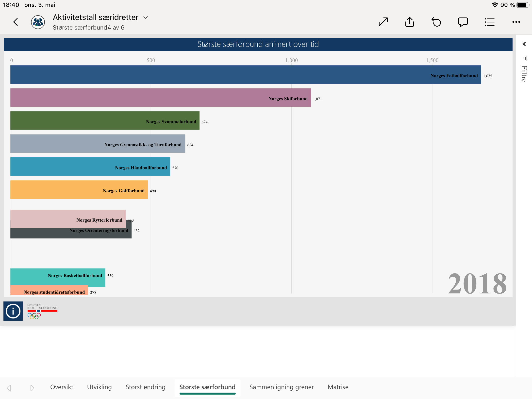This screenshot has height=399, width=532.
Task: Open the Størst endring tab
Action: [145, 387]
